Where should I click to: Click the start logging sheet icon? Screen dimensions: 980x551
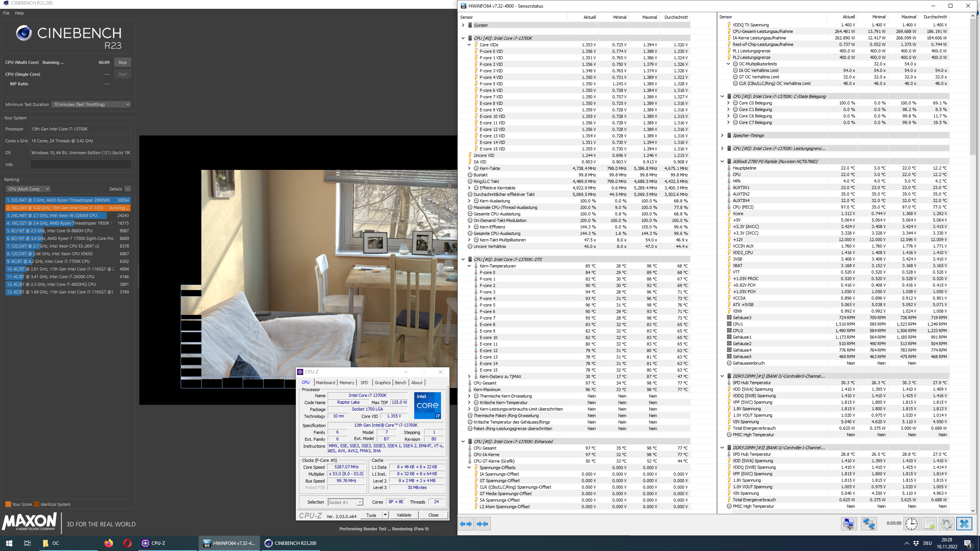point(929,523)
